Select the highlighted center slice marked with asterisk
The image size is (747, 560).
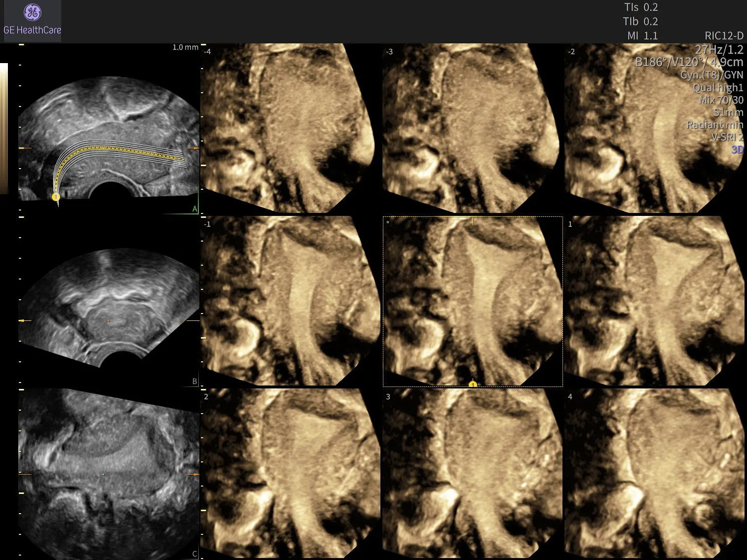tap(473, 301)
